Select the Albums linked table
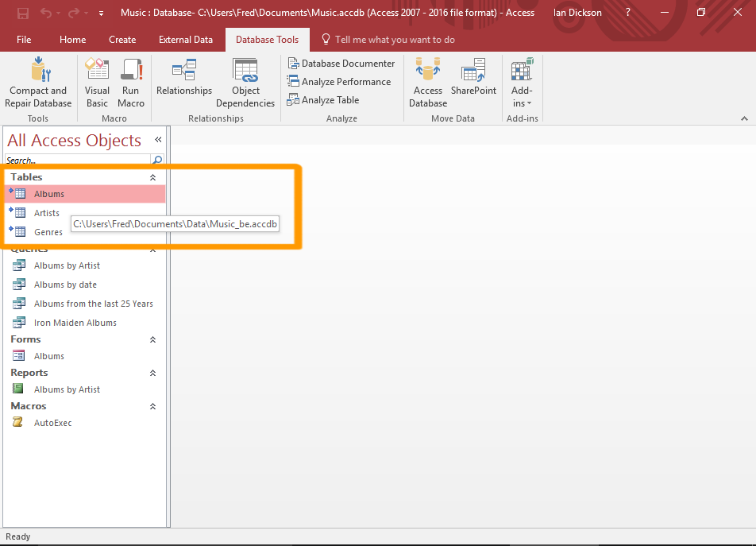 [85, 194]
